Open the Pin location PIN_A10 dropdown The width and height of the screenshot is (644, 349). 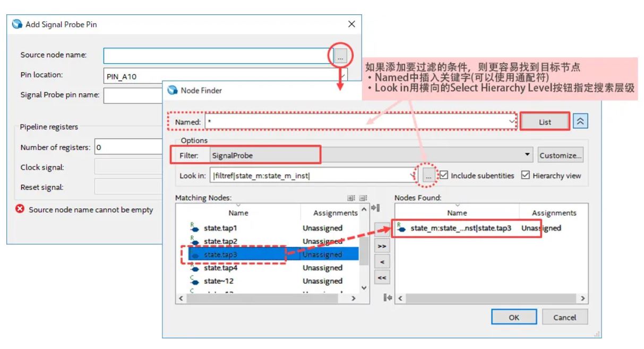click(x=344, y=76)
